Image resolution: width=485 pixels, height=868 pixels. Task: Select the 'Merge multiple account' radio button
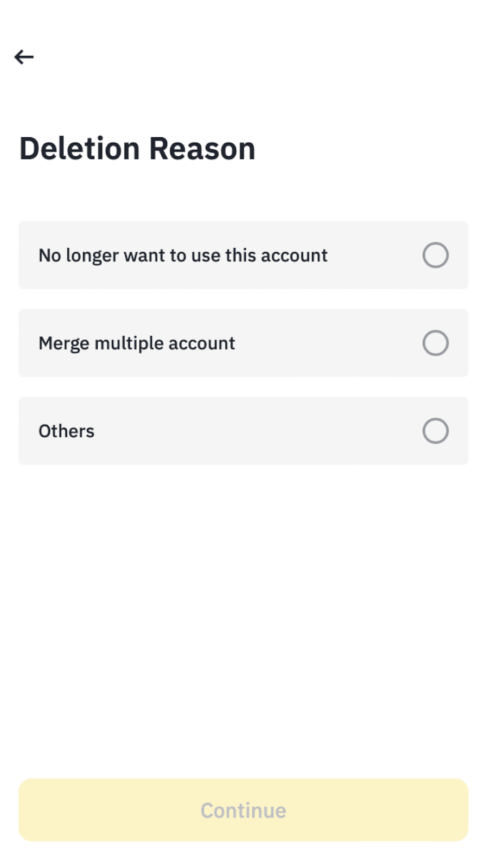click(x=435, y=343)
